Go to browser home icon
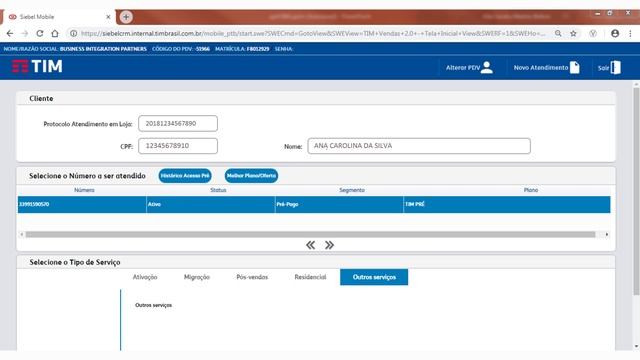640x360 pixels. point(55,33)
